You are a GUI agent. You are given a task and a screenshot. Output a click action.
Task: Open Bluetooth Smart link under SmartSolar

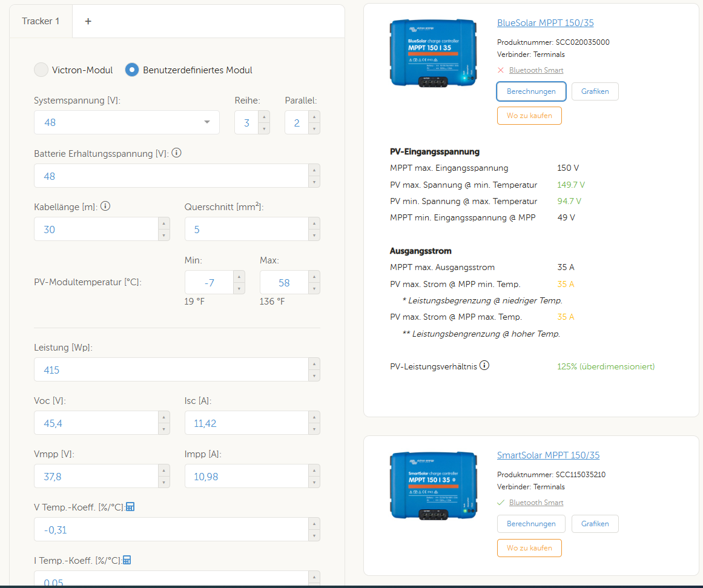click(536, 503)
